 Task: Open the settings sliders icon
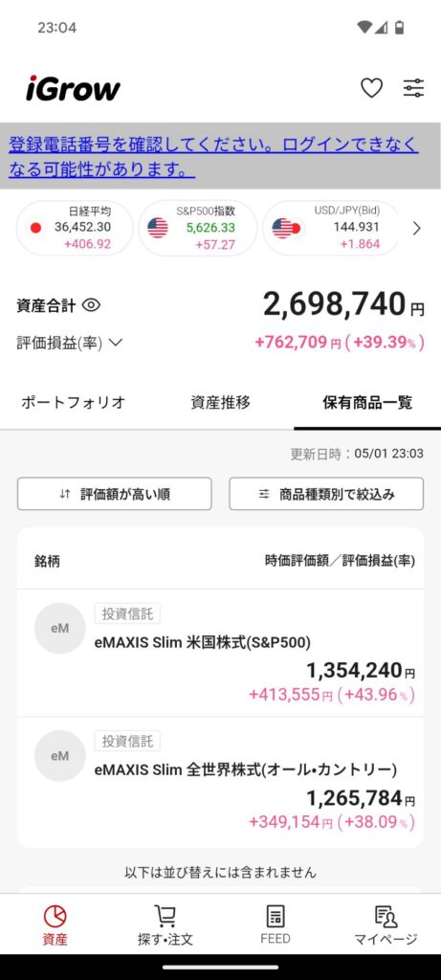(x=413, y=88)
